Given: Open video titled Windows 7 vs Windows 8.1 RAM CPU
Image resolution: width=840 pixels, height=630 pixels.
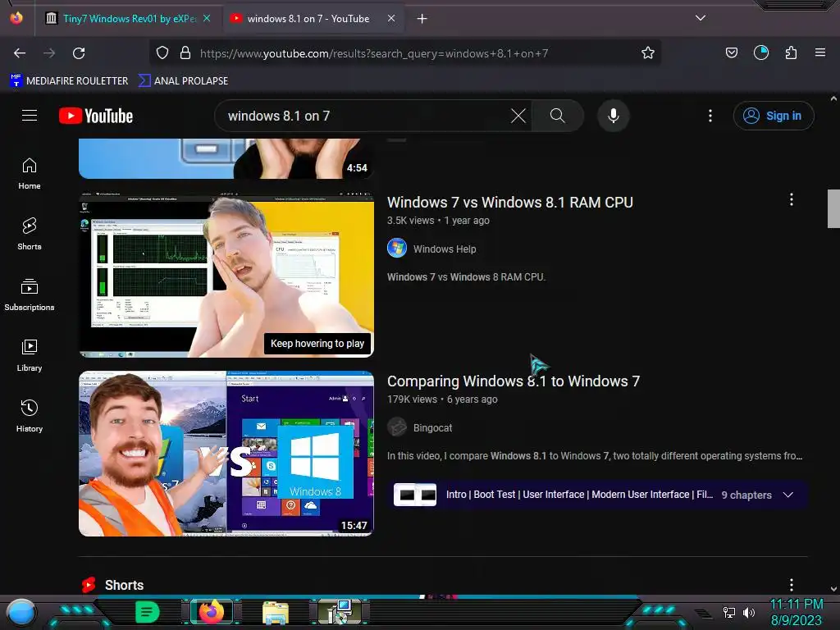Looking at the screenshot, I should (510, 202).
